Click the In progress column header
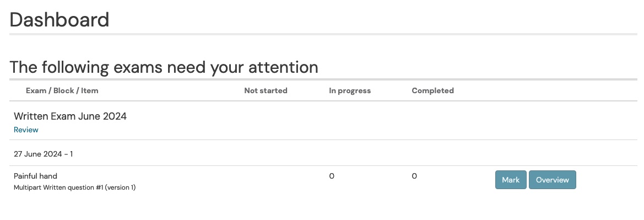The height and width of the screenshot is (220, 644). pos(350,90)
